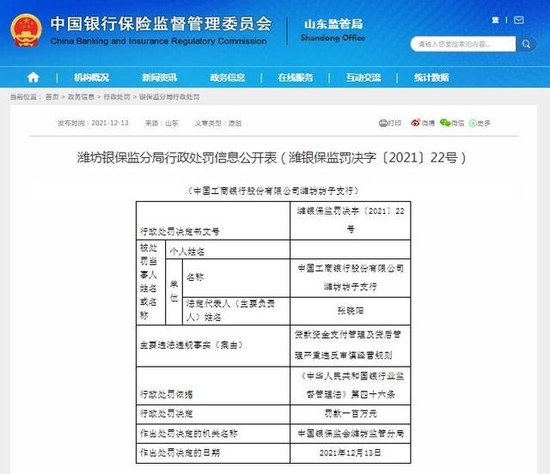This screenshot has height=474, width=550.
Task: Open the 政务信息 menu
Action: 227,77
